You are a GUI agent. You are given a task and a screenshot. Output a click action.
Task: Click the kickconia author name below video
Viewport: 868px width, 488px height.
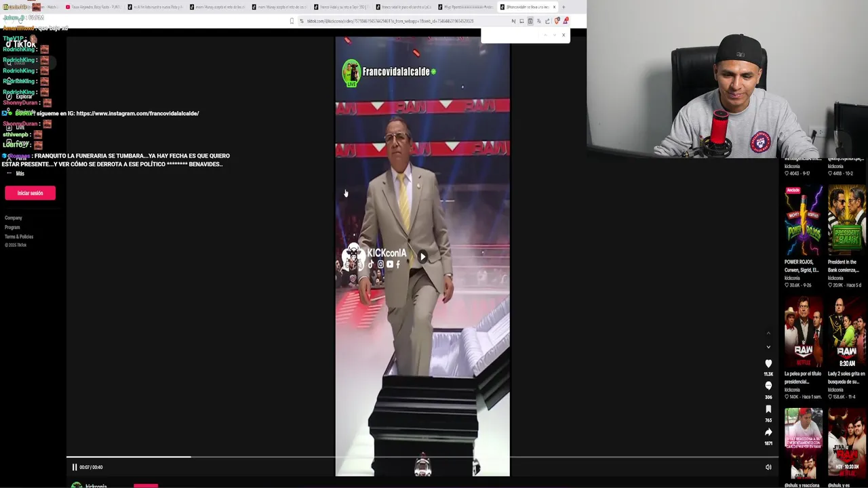[x=96, y=485]
